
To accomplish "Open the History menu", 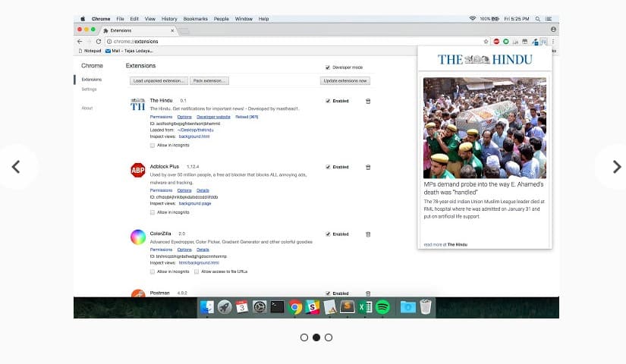I will tap(169, 19).
